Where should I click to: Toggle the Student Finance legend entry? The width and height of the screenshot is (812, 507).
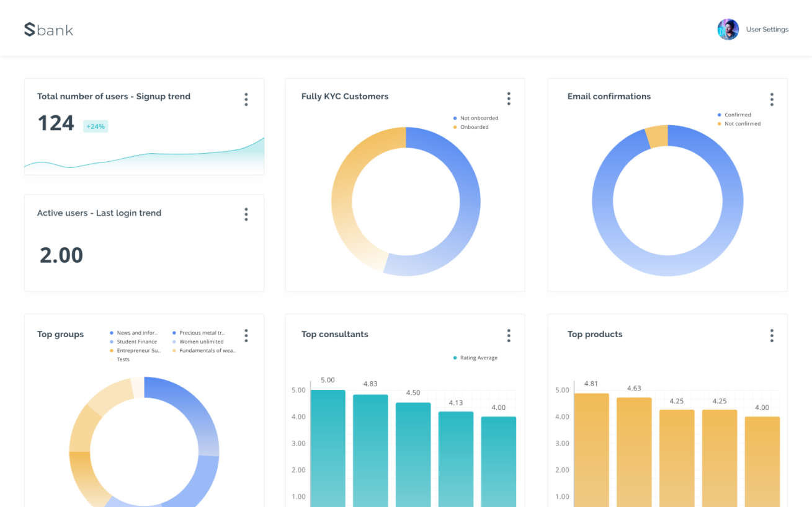(133, 342)
